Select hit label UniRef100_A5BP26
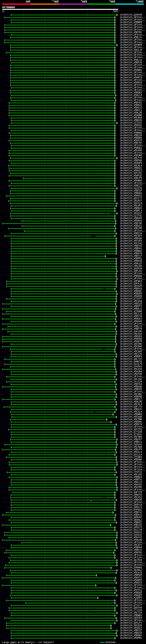This screenshot has height=644, width=146. 131,63
